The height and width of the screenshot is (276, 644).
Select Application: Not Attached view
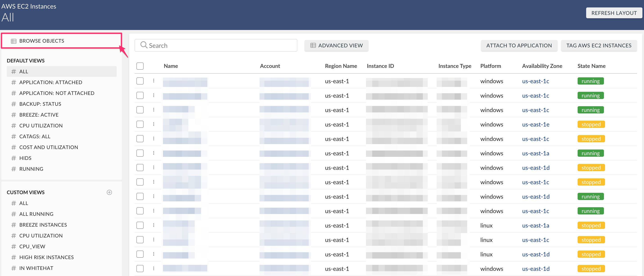click(x=57, y=93)
